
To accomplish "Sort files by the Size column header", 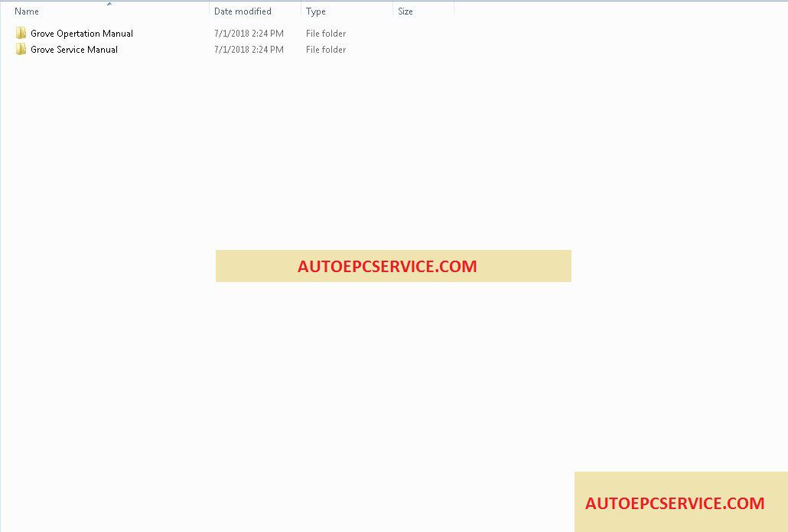I will pos(405,11).
